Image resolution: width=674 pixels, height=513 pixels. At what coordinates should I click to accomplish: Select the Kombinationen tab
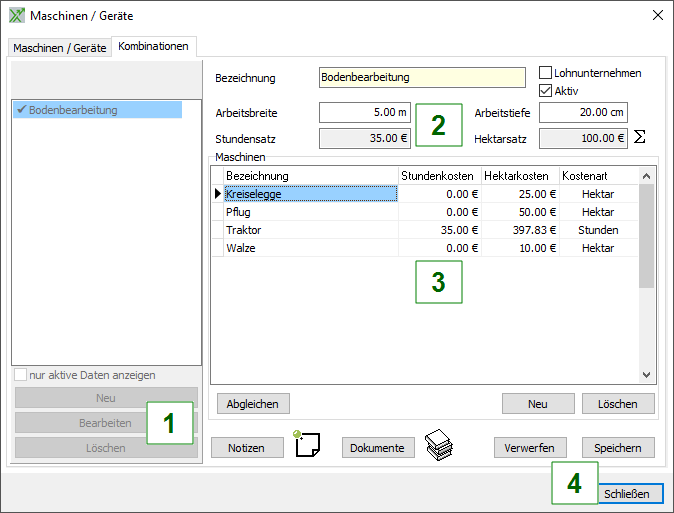pyautogui.click(x=153, y=46)
